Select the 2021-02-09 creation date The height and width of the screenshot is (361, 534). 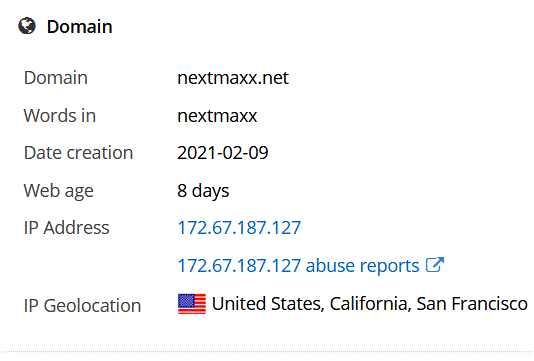(x=223, y=153)
